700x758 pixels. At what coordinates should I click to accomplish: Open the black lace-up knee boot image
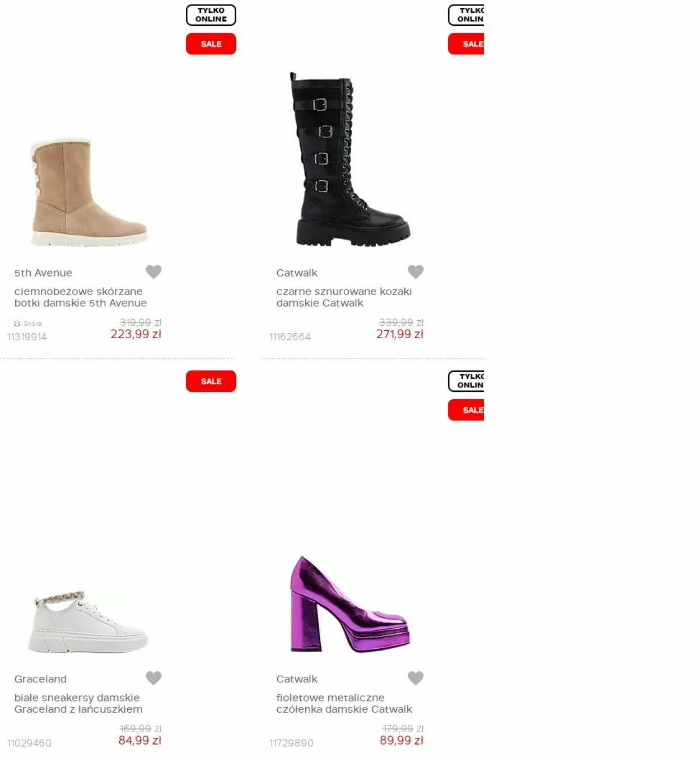coord(350,159)
